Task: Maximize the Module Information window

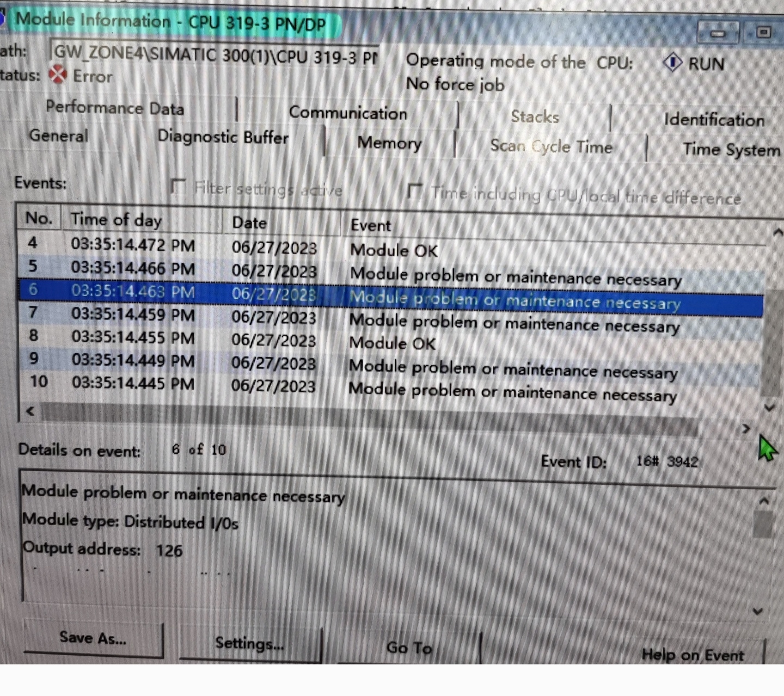Action: [x=764, y=32]
